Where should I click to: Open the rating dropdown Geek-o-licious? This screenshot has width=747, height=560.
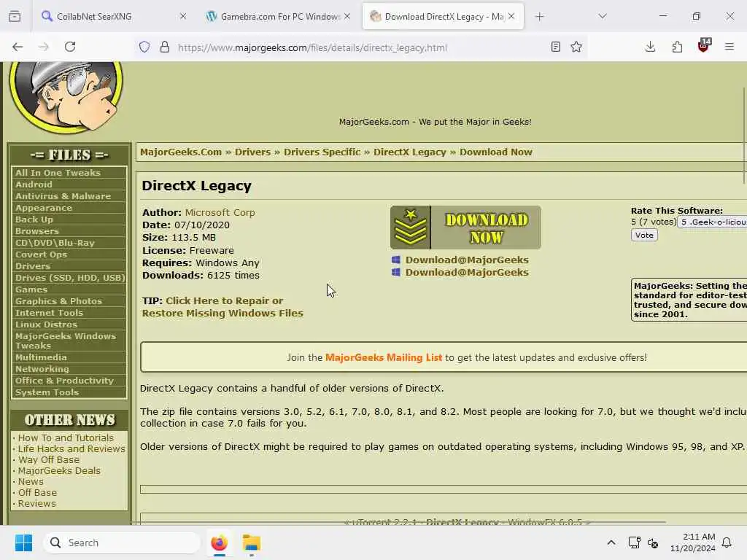click(713, 222)
